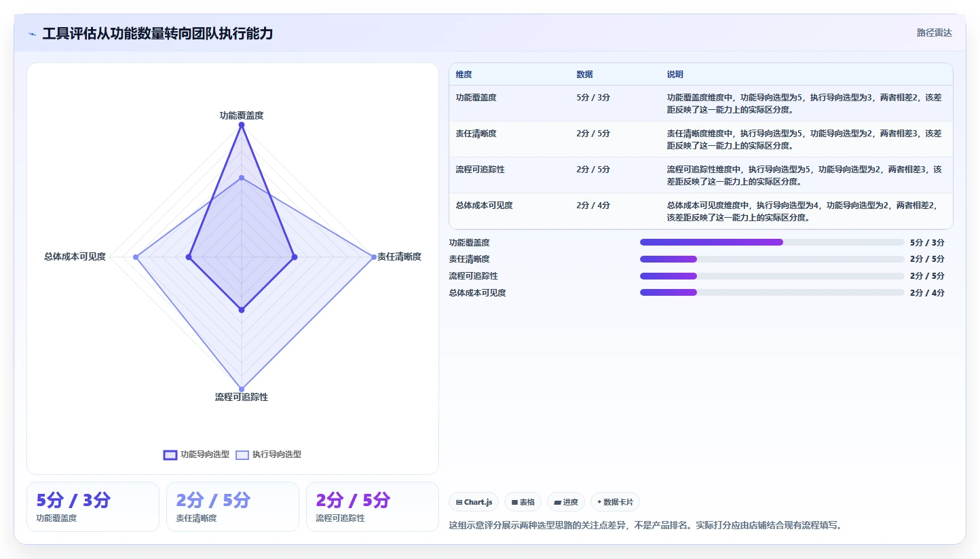Open the 流程可追踪性 2分 / 5分 data card
Screen dimensions: 980x559
pyautogui.click(x=373, y=507)
